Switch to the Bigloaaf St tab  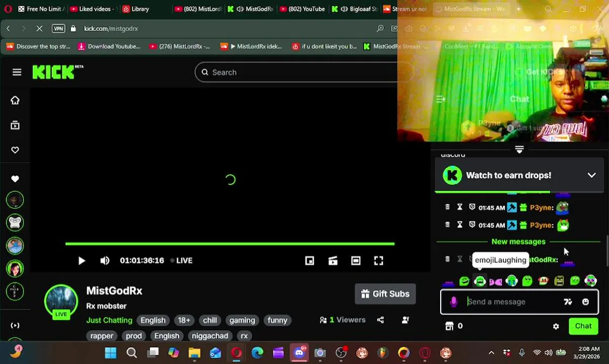[x=354, y=9]
